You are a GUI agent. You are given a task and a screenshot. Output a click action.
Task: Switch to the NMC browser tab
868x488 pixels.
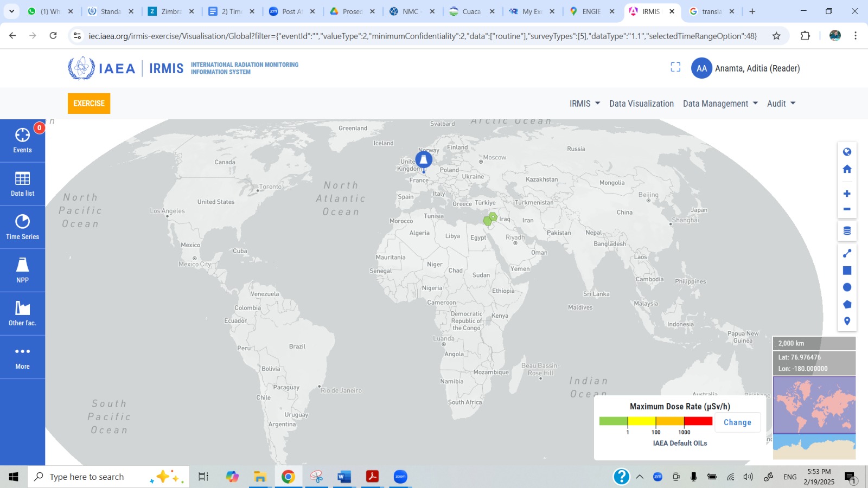tap(412, 11)
